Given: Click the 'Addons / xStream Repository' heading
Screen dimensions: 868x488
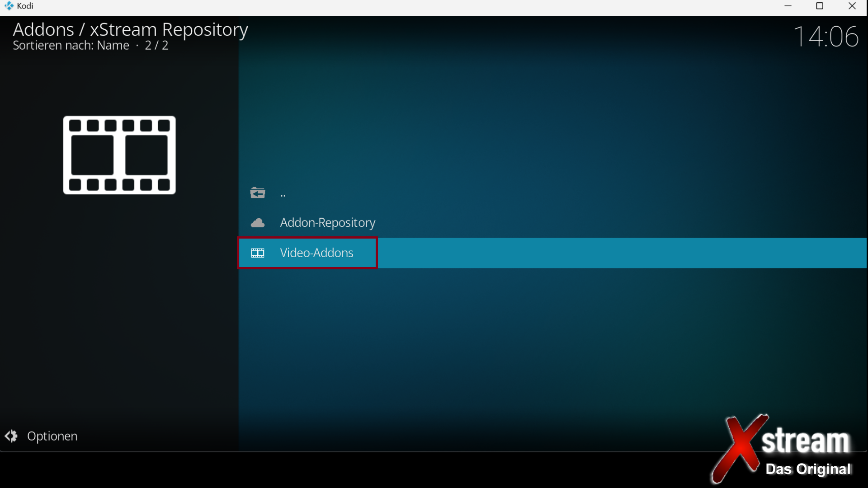Looking at the screenshot, I should 130,30.
